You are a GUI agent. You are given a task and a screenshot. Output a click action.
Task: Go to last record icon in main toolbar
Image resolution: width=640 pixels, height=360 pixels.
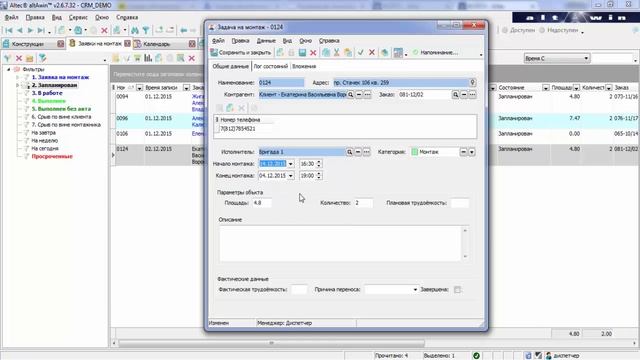[x=41, y=30]
